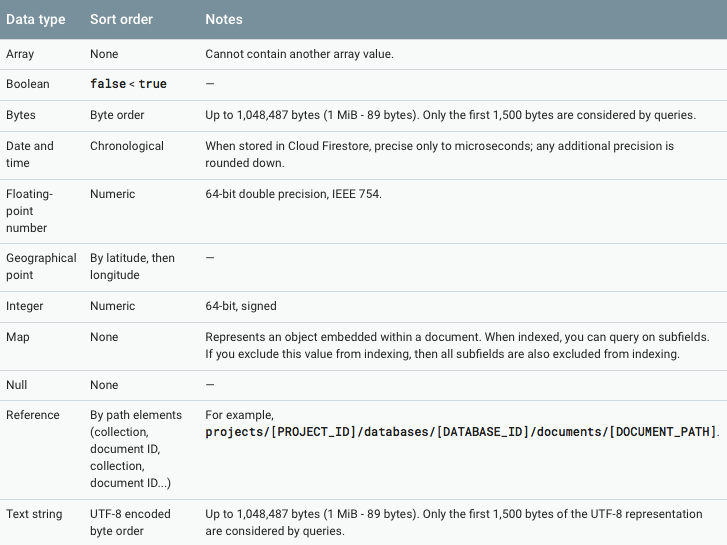
Task: Click the 64-bit, signed note
Action: tap(241, 306)
